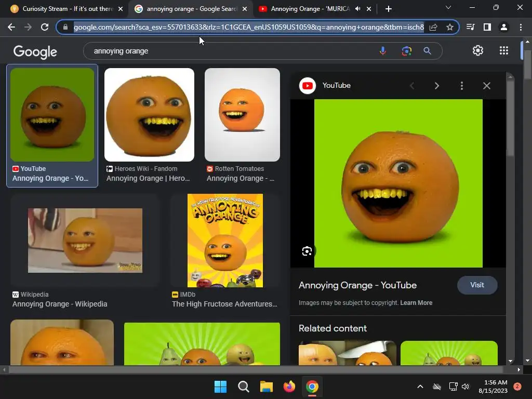Click the page vertical scrollbar thumb
Image resolution: width=532 pixels, height=399 pixels.
pyautogui.click(x=528, y=65)
